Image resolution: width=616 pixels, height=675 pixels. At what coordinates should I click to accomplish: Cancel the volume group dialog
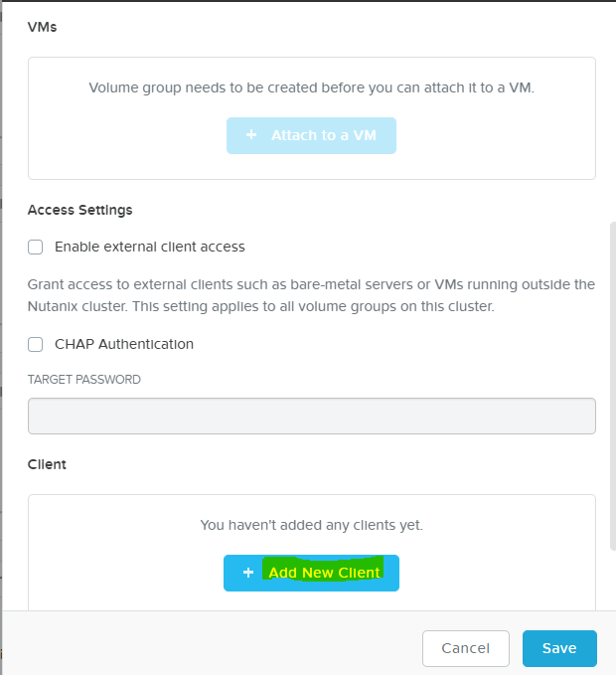pyautogui.click(x=465, y=648)
